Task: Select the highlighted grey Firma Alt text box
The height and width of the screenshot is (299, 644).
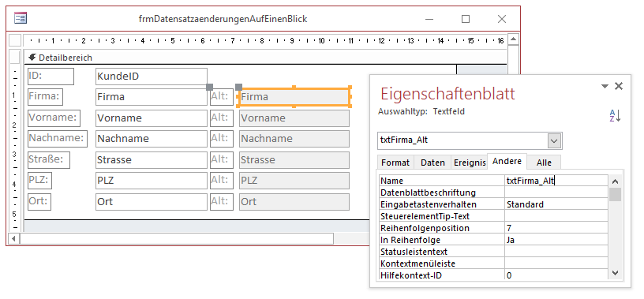Action: coord(294,97)
